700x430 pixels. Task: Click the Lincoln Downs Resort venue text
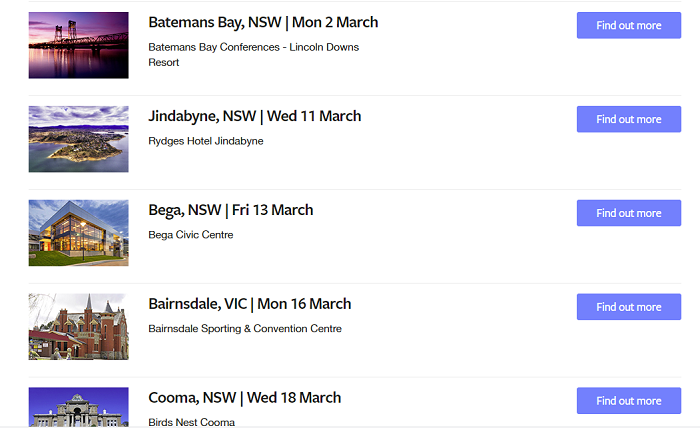[253, 54]
